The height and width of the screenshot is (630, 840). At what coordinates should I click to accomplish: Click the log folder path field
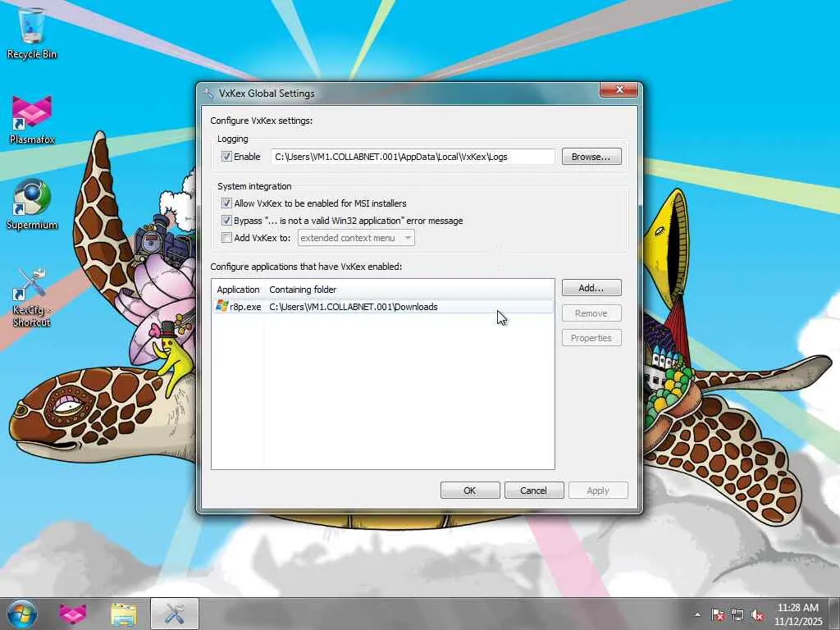pyautogui.click(x=413, y=157)
